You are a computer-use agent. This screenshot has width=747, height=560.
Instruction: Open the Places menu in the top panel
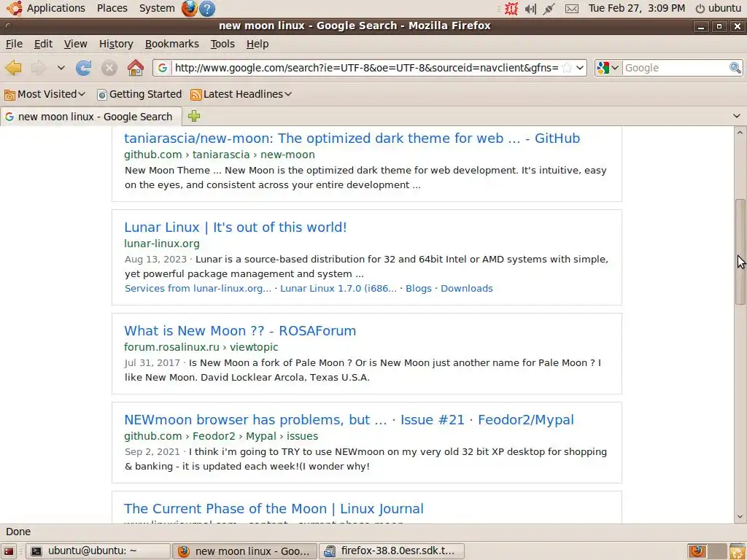pyautogui.click(x=112, y=8)
